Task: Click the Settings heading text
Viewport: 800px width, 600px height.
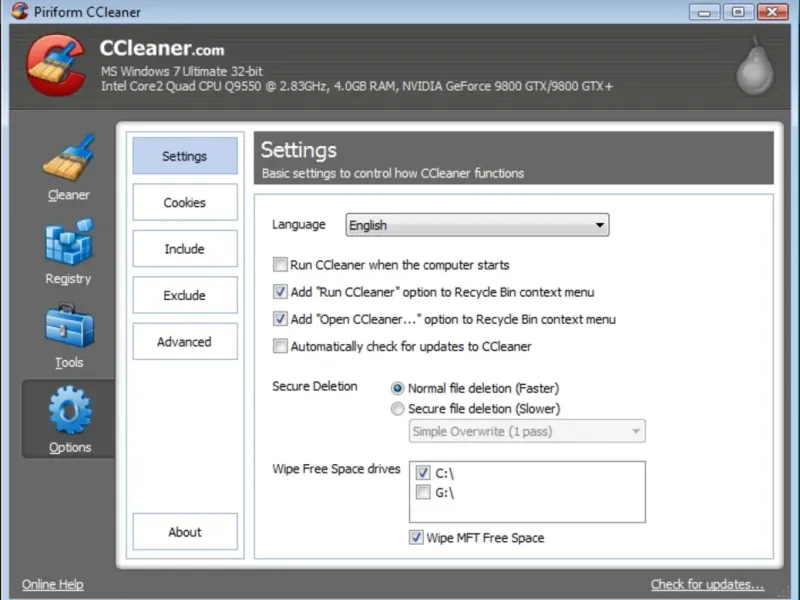Action: 298,150
